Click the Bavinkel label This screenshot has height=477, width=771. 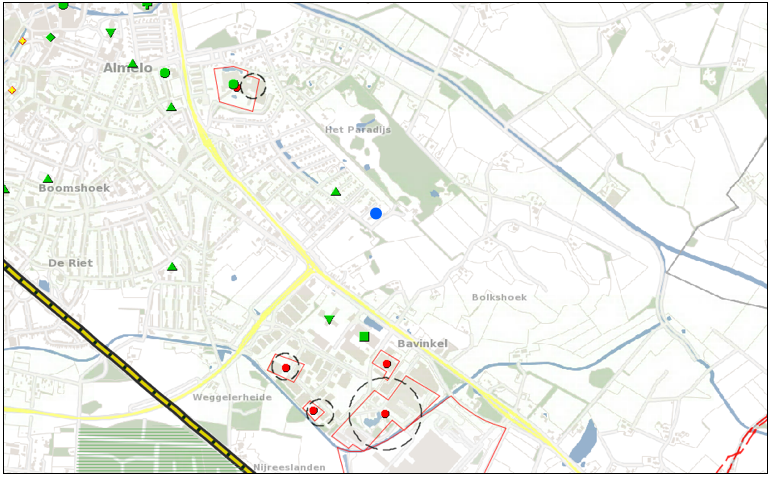point(422,344)
